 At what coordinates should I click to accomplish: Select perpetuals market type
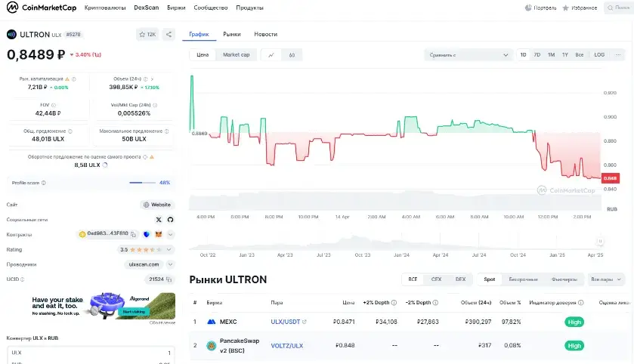523,279
